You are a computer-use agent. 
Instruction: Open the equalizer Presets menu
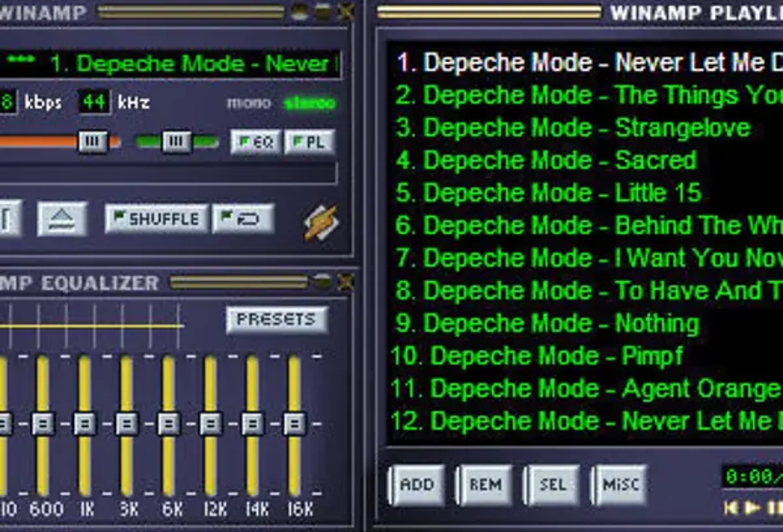click(x=277, y=320)
